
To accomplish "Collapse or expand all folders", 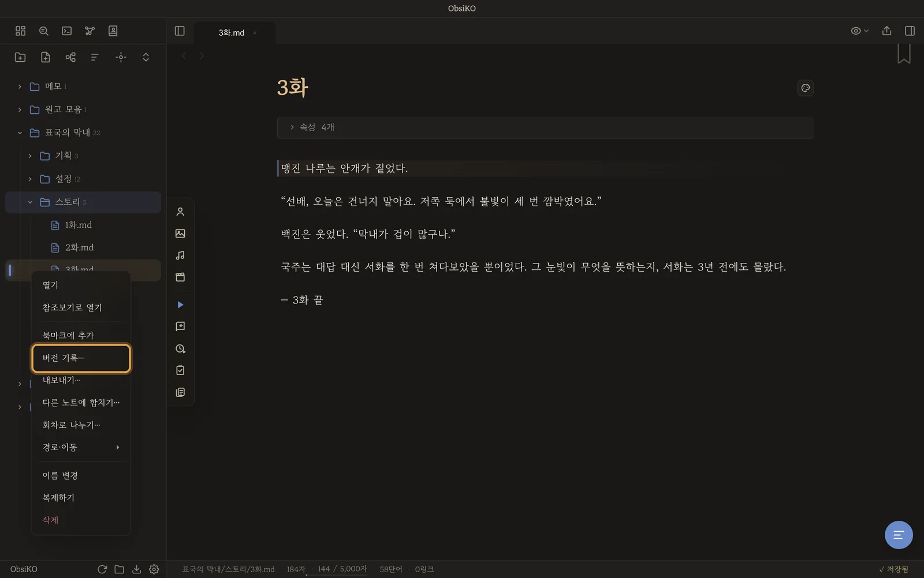I will point(146,57).
